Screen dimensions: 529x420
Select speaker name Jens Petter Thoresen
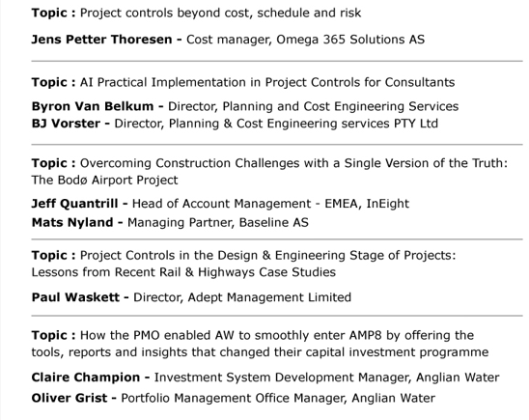(x=101, y=40)
